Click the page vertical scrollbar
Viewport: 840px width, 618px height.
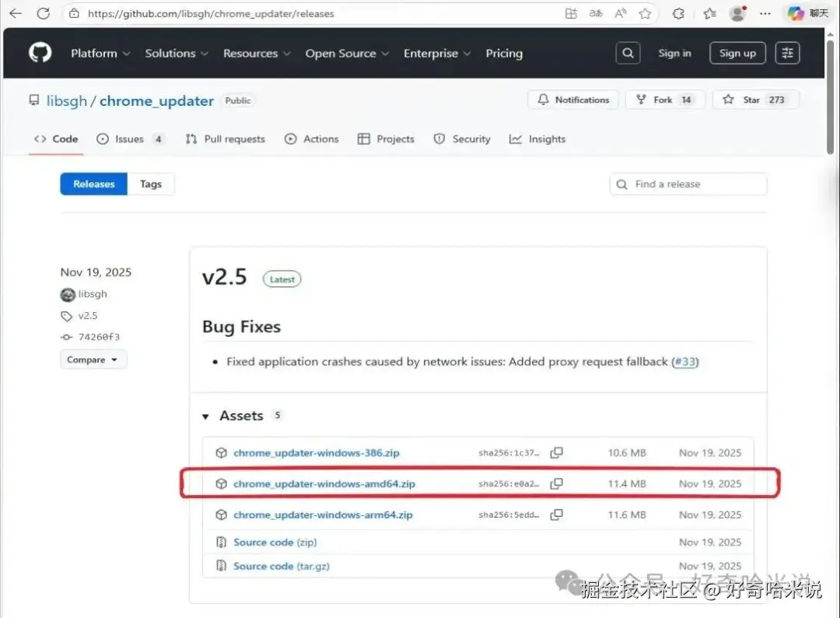click(x=830, y=97)
